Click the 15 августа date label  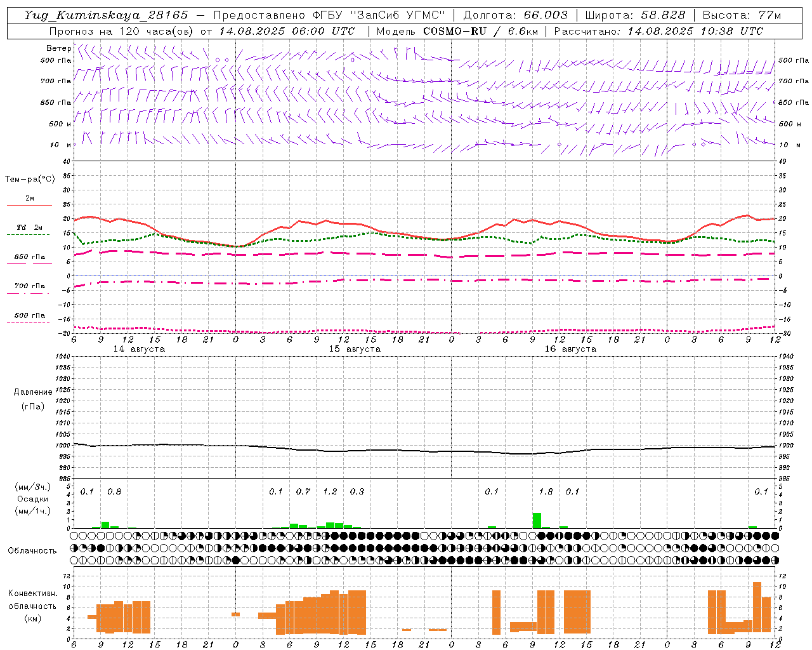(355, 349)
